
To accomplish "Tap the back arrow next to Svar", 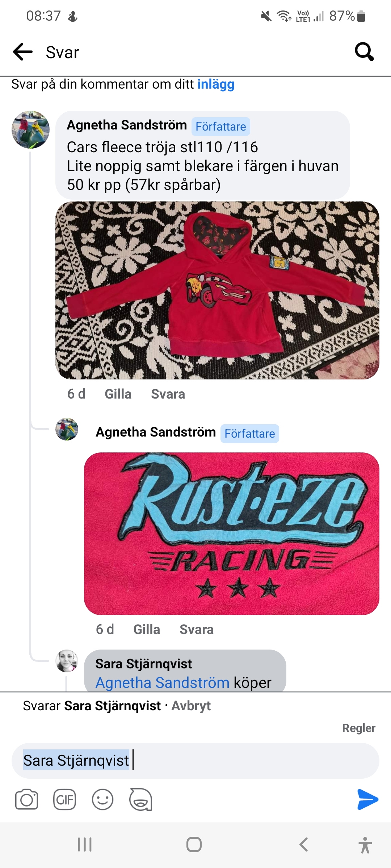I will point(23,52).
